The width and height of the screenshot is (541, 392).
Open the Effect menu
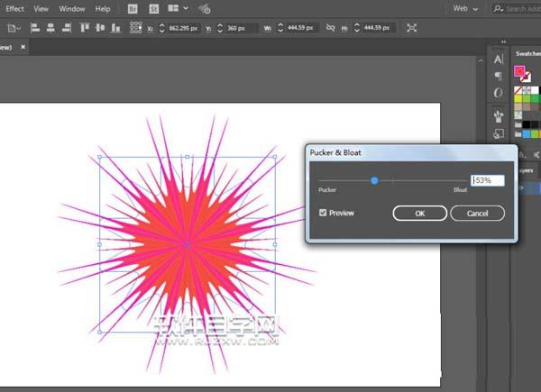coord(14,8)
